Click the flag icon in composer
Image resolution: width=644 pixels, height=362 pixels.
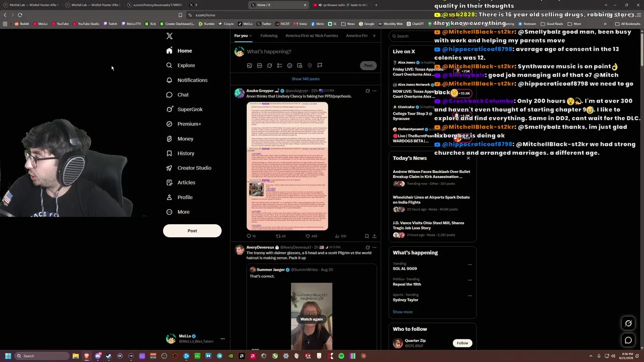[x=319, y=65]
